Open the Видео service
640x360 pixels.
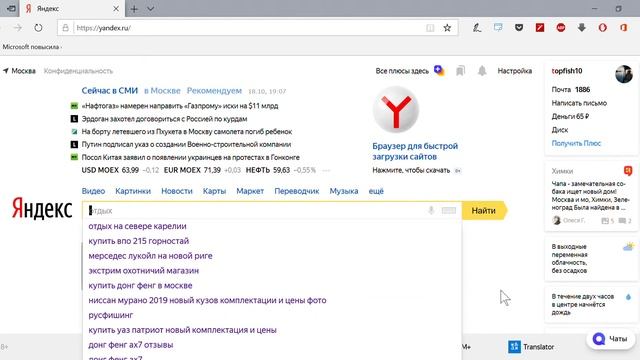pyautogui.click(x=93, y=191)
